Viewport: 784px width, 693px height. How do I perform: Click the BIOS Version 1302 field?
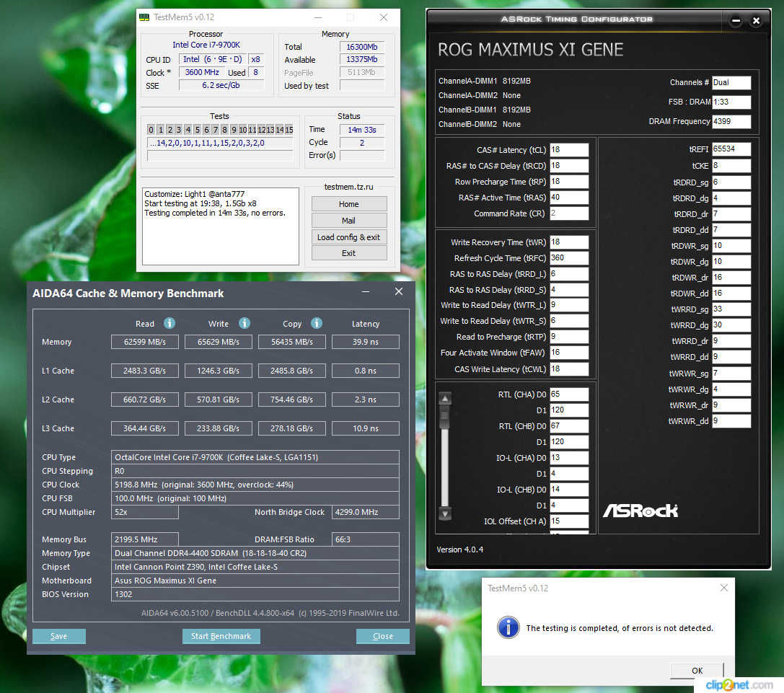coord(255,594)
